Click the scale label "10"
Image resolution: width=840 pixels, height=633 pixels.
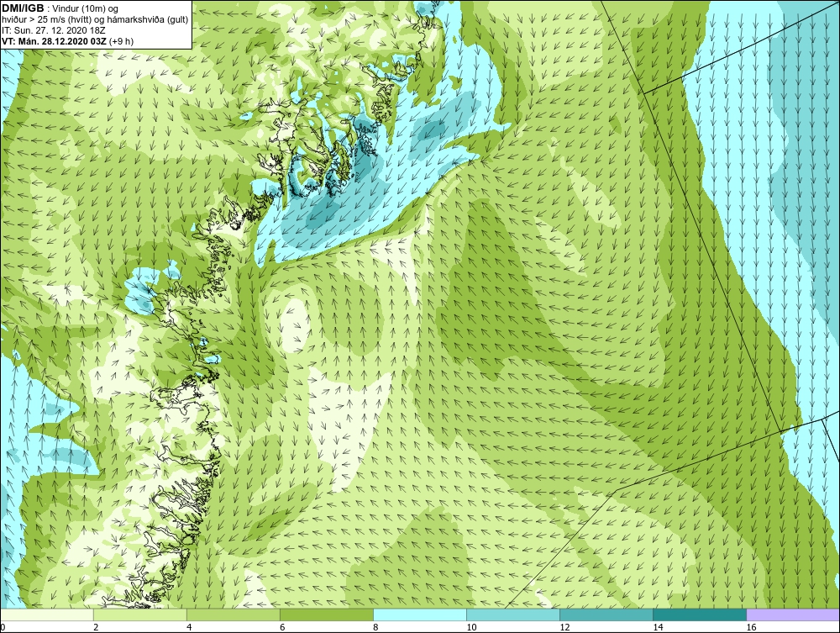tap(471, 627)
